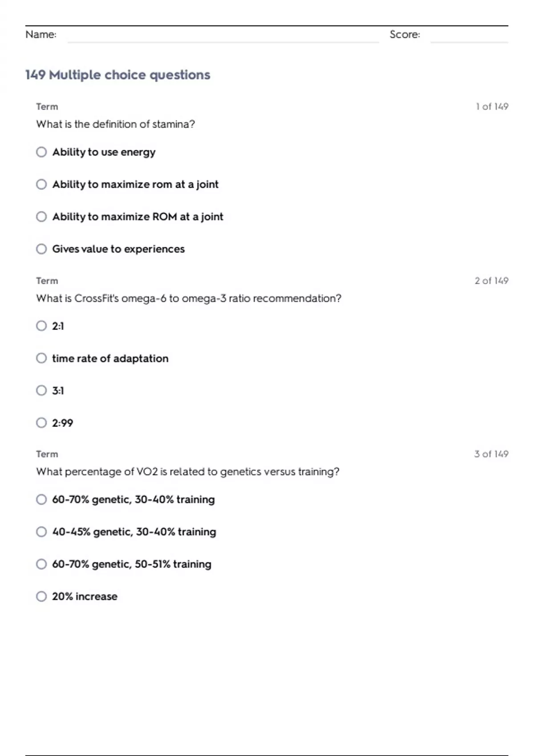This screenshot has height=756, width=534.
Task: Click the "3 of 149" question counter
Action: (491, 454)
